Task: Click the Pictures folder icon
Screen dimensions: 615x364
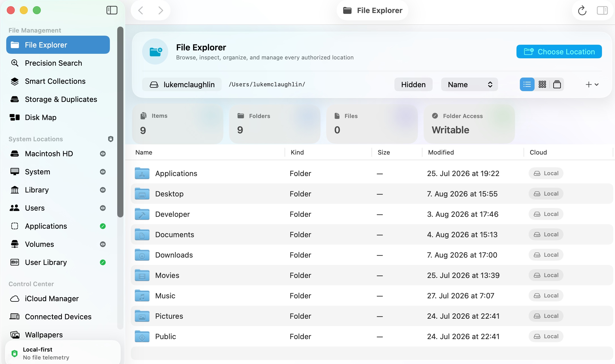Action: [142, 316]
